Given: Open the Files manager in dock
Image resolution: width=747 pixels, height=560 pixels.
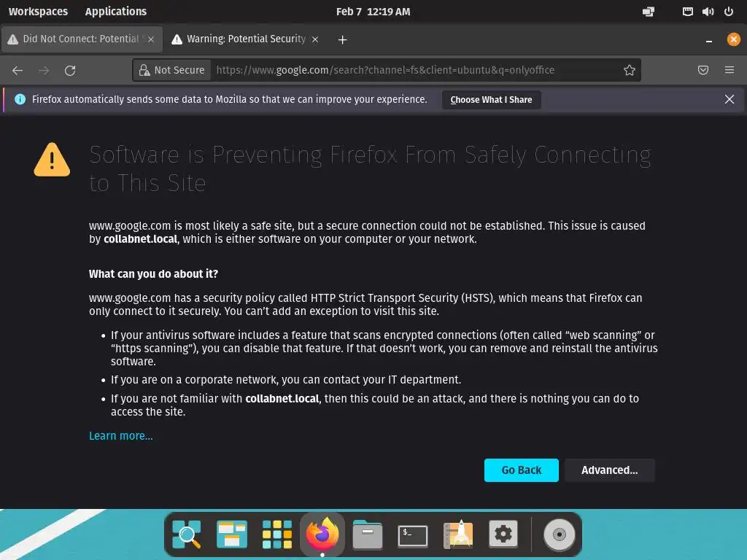Looking at the screenshot, I should pyautogui.click(x=368, y=534).
